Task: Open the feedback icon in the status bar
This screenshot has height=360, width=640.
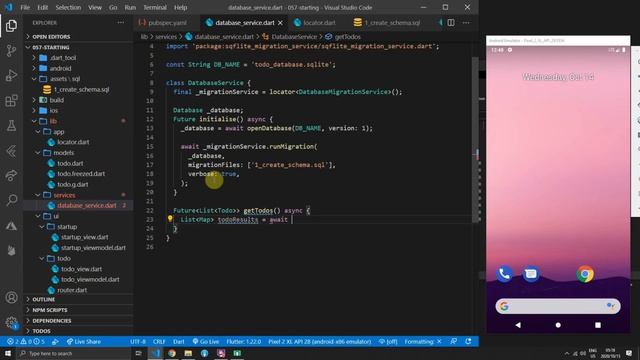Action: pos(453,342)
